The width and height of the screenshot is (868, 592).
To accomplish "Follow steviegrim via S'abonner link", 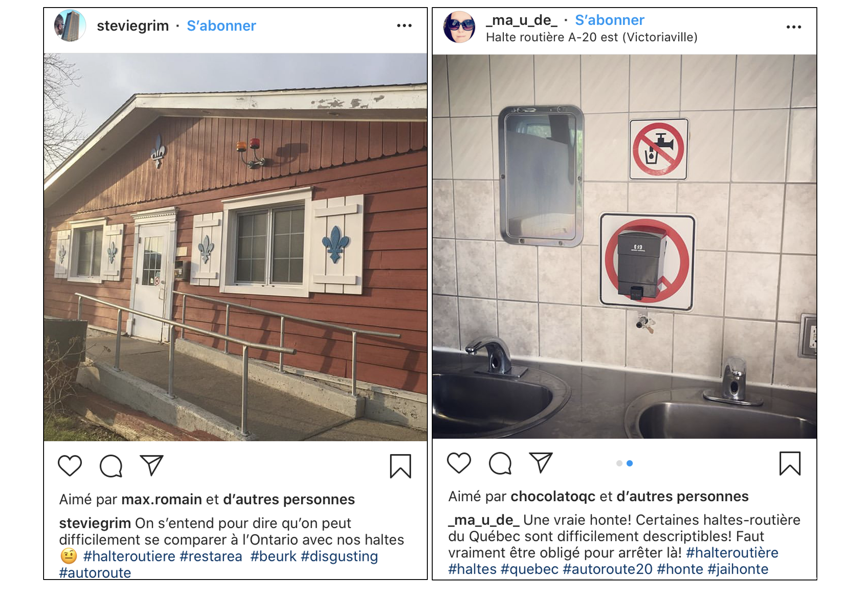I will (x=221, y=26).
